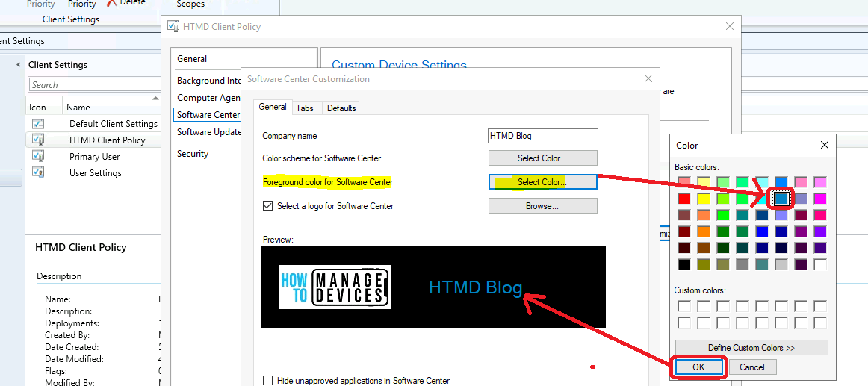Open General section in HTMD Client Policy
868x386 pixels.
point(192,59)
